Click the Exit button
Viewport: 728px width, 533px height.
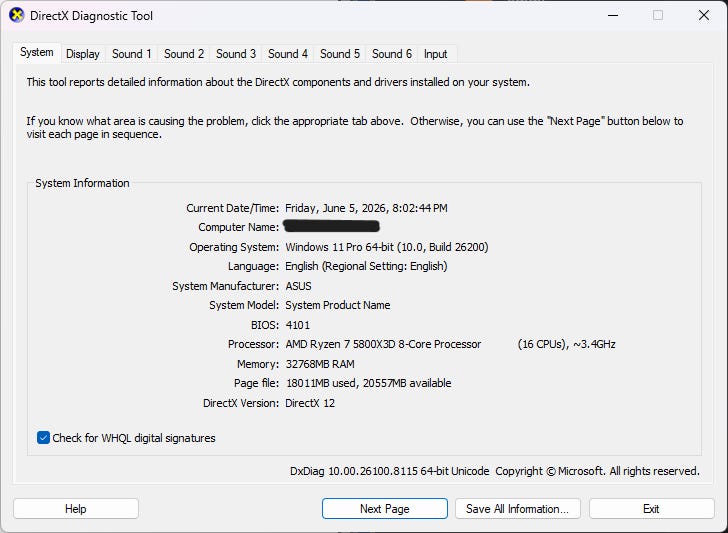pyautogui.click(x=651, y=509)
